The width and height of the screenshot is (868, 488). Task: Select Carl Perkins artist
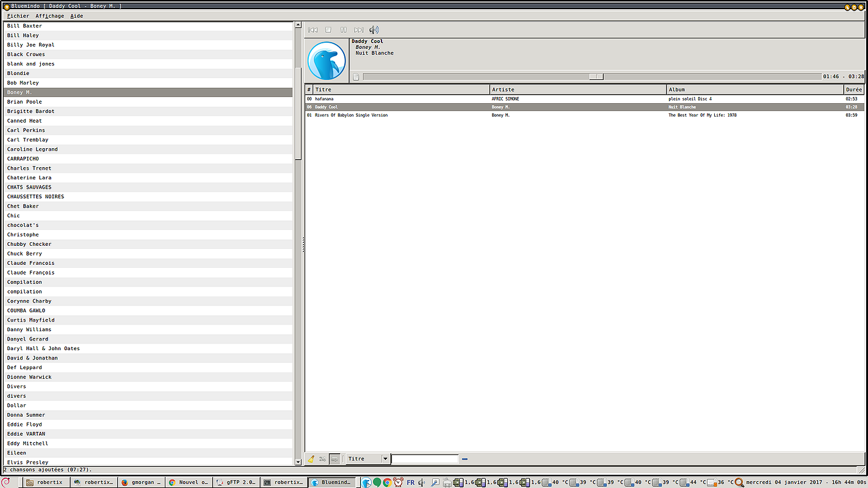tap(148, 130)
